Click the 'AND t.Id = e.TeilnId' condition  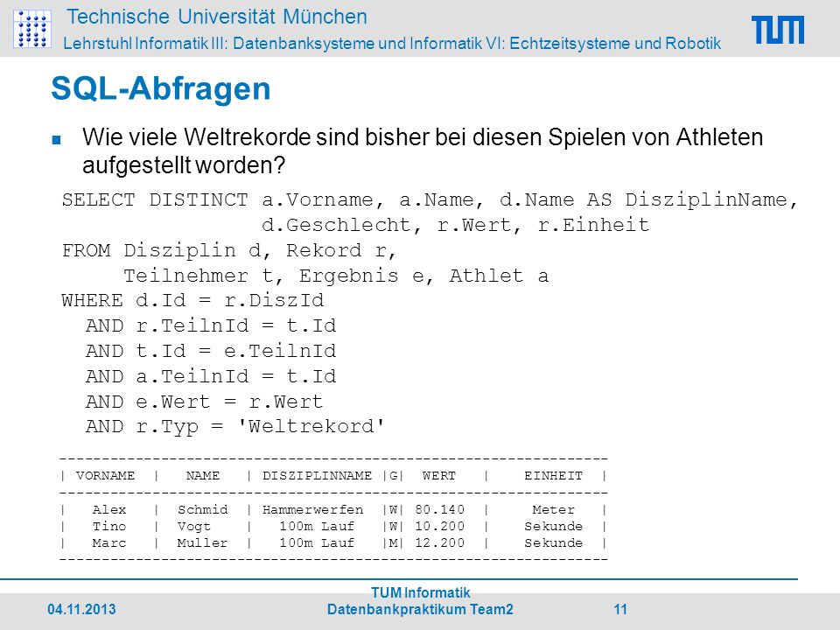pos(211,352)
